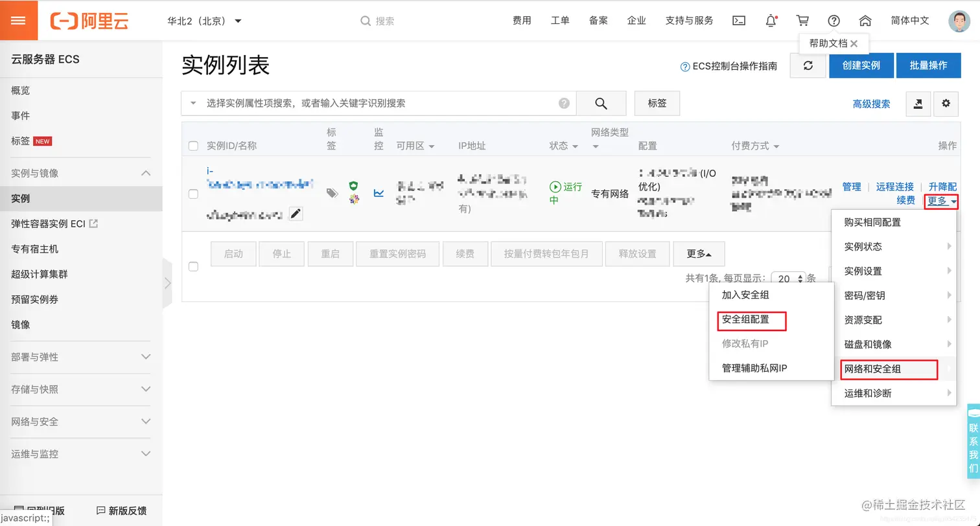
Task: Click the row's 更多 dropdown link
Action: tap(942, 201)
